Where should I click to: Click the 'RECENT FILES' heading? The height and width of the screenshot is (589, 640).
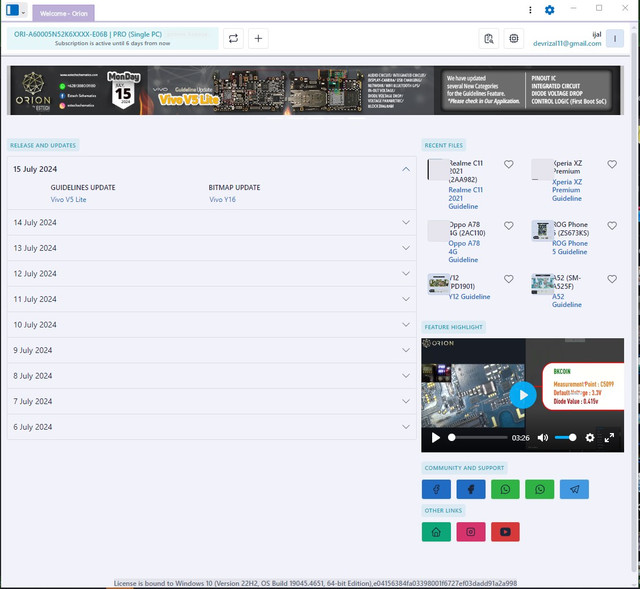(444, 145)
